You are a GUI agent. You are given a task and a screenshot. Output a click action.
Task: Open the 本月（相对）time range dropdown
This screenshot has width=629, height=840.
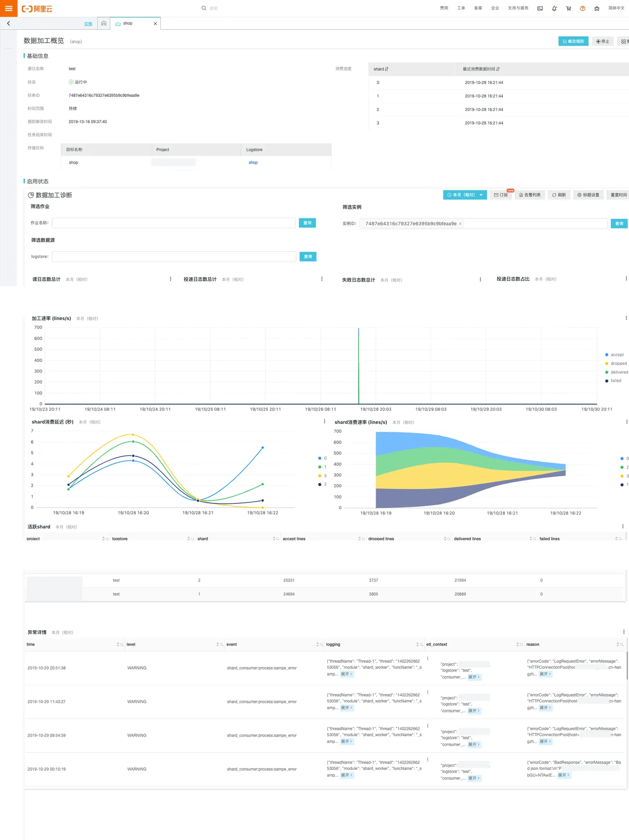click(465, 195)
